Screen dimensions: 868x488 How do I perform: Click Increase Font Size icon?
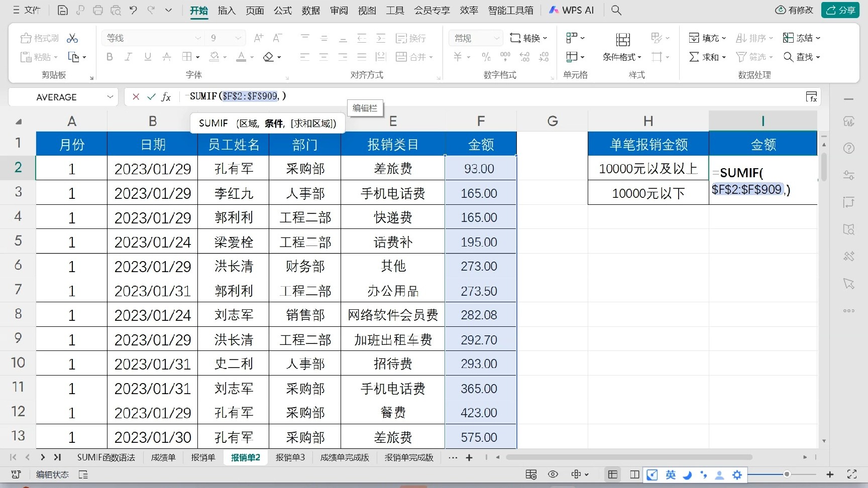pos(259,38)
